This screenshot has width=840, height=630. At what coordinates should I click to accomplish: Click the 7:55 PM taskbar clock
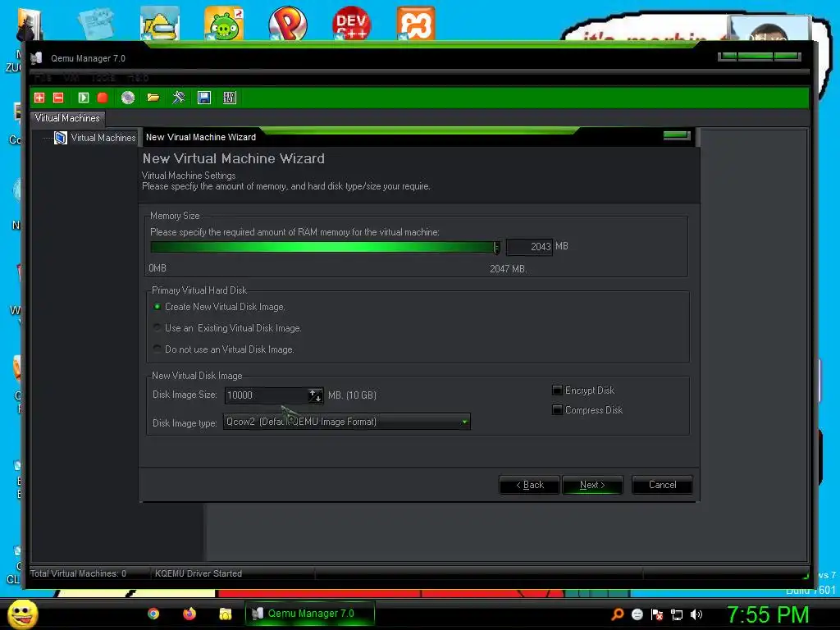[x=768, y=614]
